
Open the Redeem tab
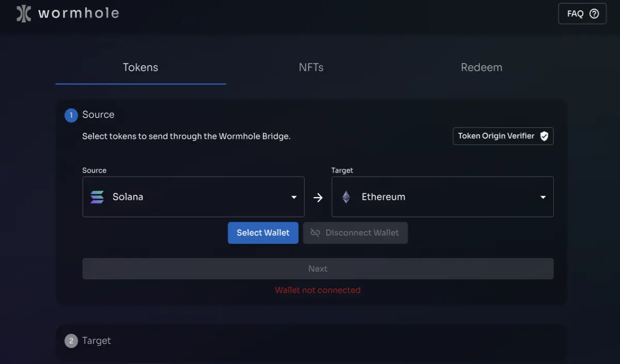coord(482,68)
